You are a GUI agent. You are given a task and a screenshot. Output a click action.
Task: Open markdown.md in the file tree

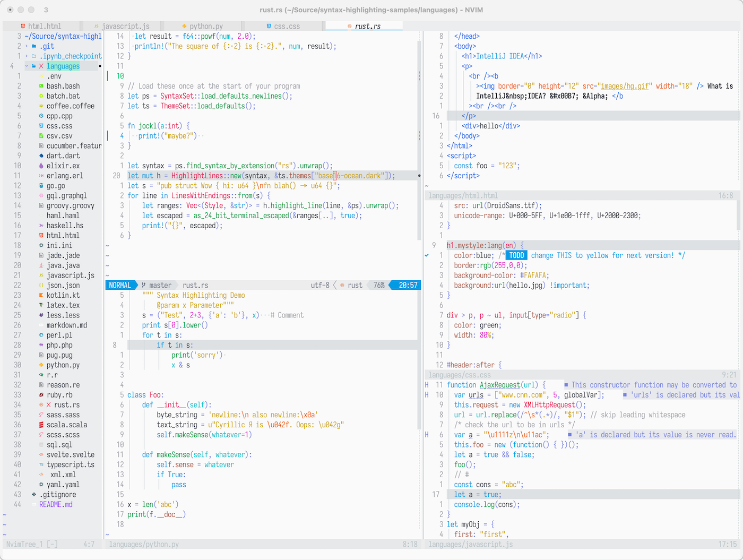point(66,325)
